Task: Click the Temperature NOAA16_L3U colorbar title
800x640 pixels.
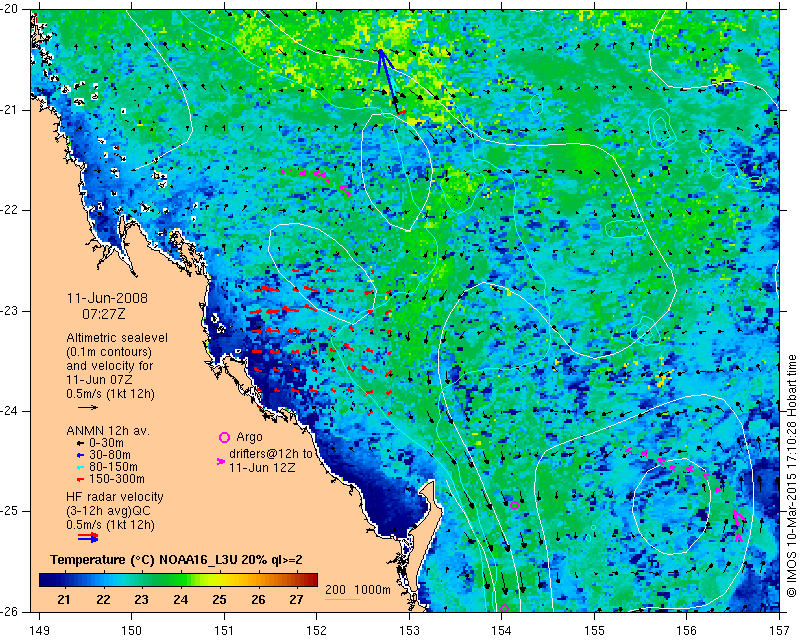Action: [x=176, y=560]
